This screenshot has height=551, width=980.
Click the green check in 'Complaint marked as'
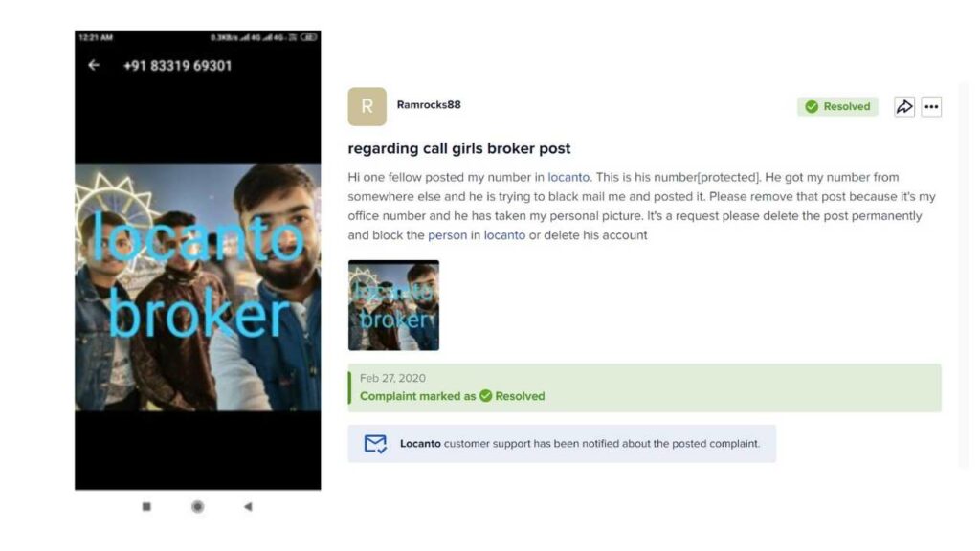coord(485,396)
